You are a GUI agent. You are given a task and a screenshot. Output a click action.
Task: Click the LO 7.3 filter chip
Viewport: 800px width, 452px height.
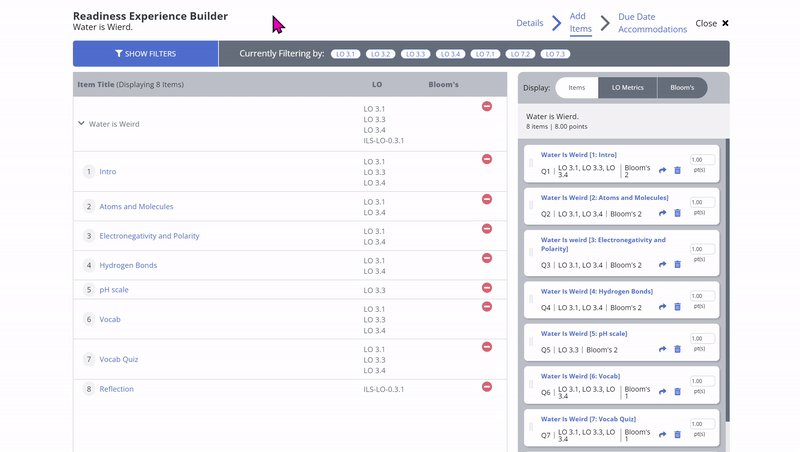[x=555, y=54]
